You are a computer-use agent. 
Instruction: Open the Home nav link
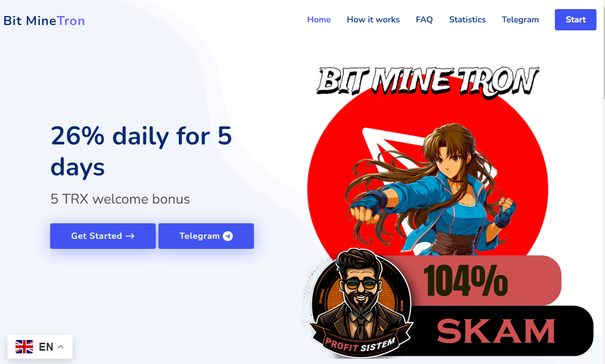pos(319,20)
